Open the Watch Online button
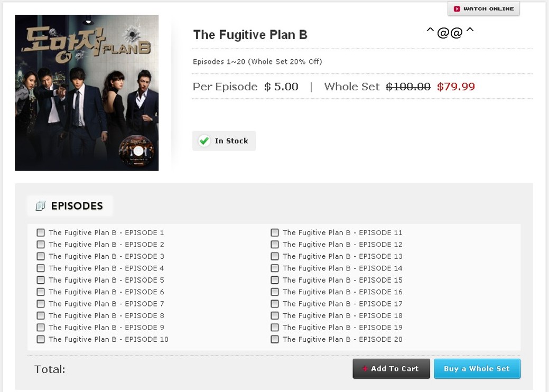The width and height of the screenshot is (549, 392). pyautogui.click(x=483, y=9)
